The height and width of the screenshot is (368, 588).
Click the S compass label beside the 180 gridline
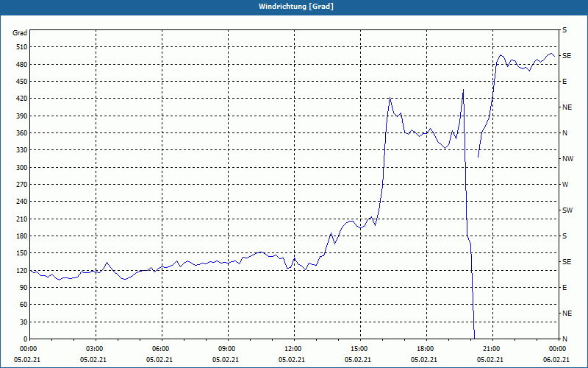click(x=564, y=236)
